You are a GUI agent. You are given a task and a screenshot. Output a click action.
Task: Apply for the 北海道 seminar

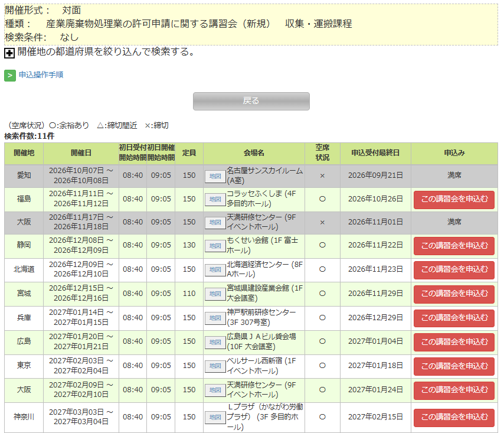[454, 269]
